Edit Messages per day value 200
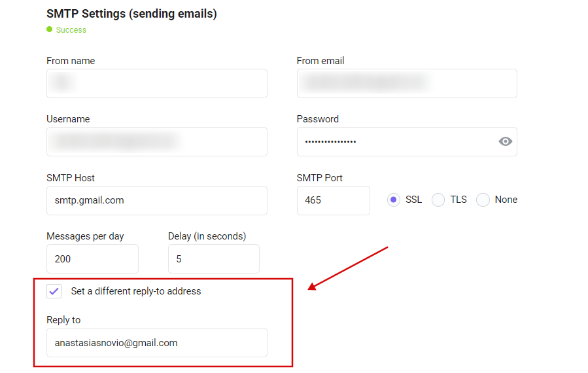This screenshot has height=373, width=588. click(92, 259)
